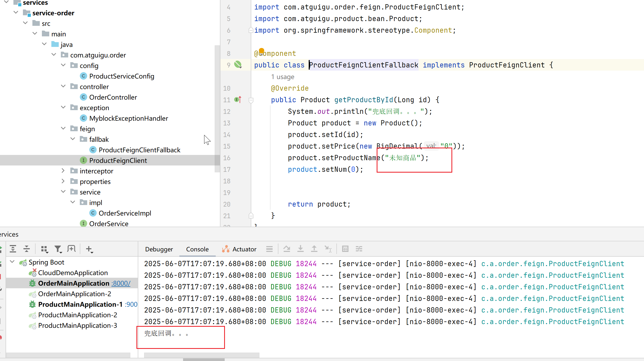Toggle the closing fold marker on line 21
The image size is (644, 361).
click(251, 216)
